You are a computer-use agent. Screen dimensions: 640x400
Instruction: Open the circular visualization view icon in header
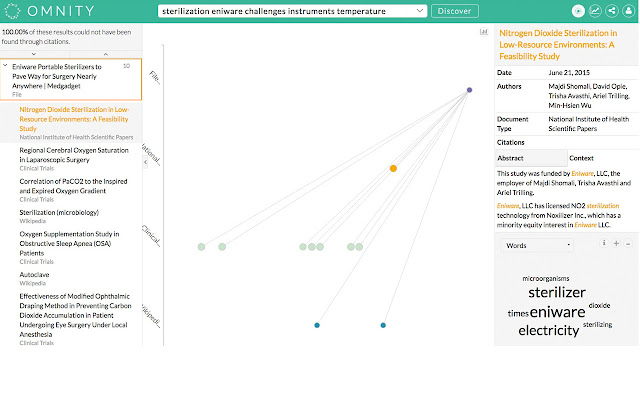(578, 11)
